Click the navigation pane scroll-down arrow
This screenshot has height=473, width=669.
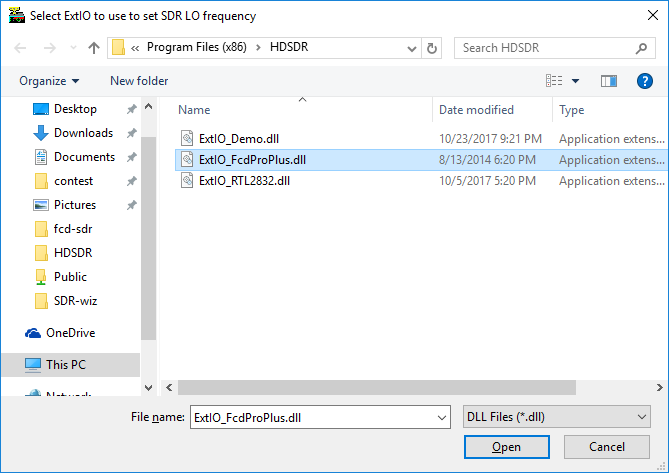coord(148,388)
